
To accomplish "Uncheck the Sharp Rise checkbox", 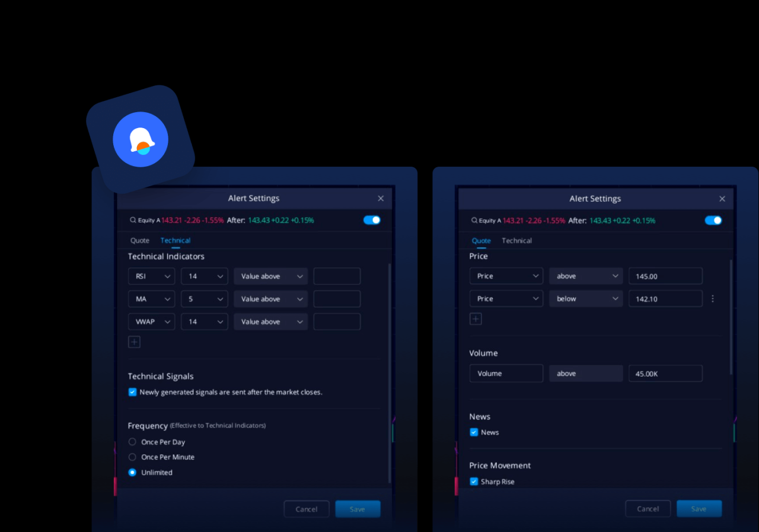I will point(474,482).
